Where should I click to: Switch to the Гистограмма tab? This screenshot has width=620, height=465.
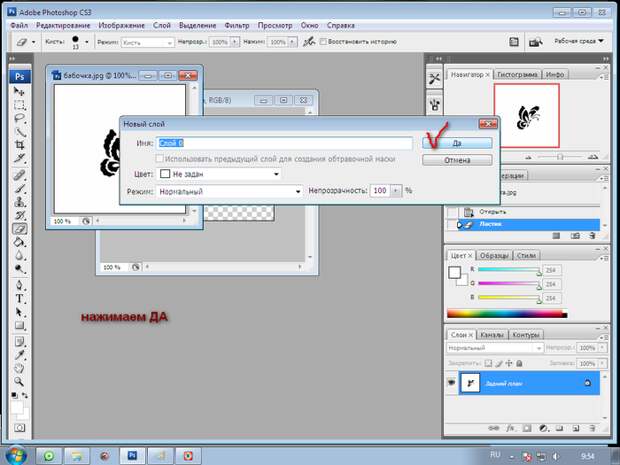(x=517, y=74)
